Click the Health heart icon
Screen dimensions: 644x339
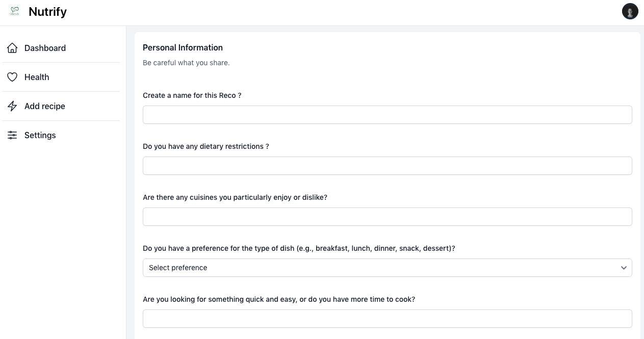(12, 77)
